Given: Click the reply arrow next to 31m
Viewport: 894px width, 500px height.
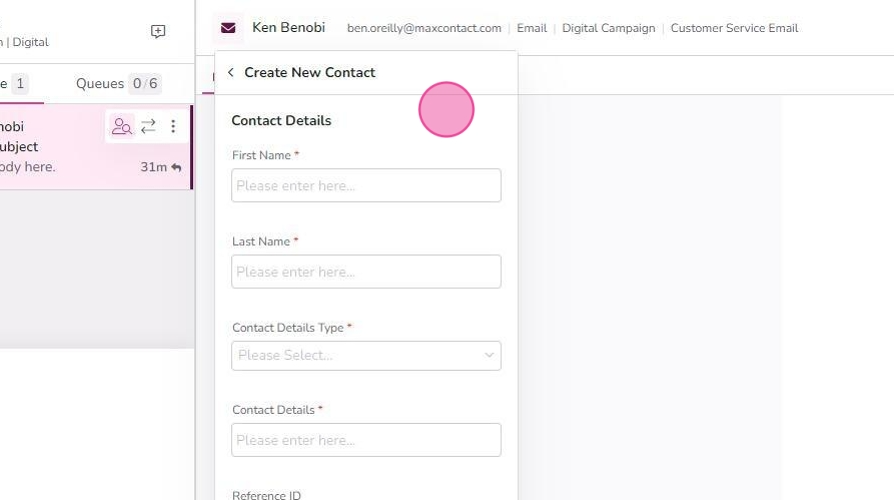Looking at the screenshot, I should (176, 167).
